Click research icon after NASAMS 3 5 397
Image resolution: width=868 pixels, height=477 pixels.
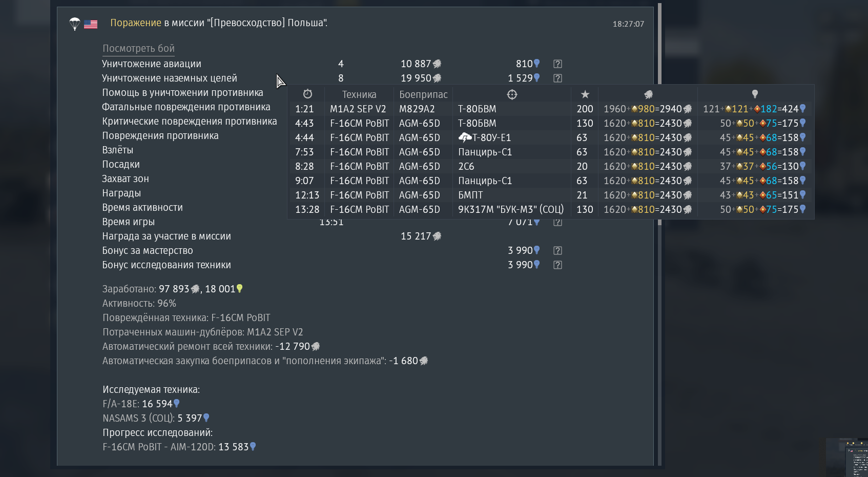click(x=206, y=418)
